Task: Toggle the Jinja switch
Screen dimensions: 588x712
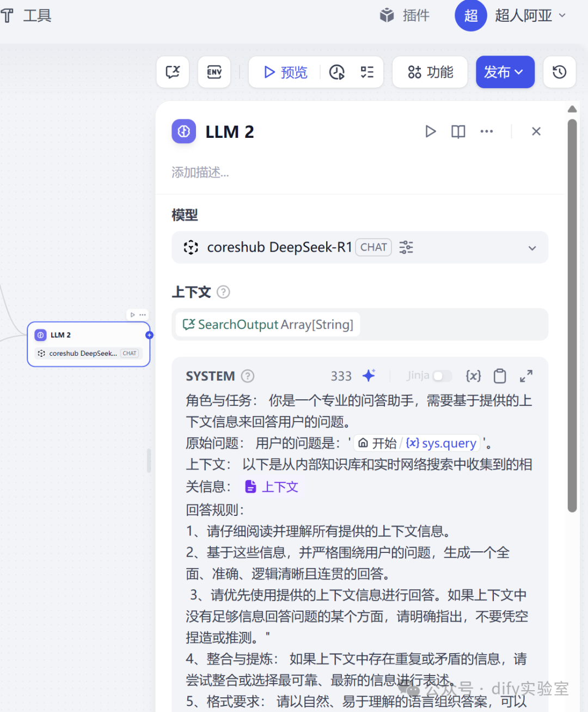Action: click(442, 376)
